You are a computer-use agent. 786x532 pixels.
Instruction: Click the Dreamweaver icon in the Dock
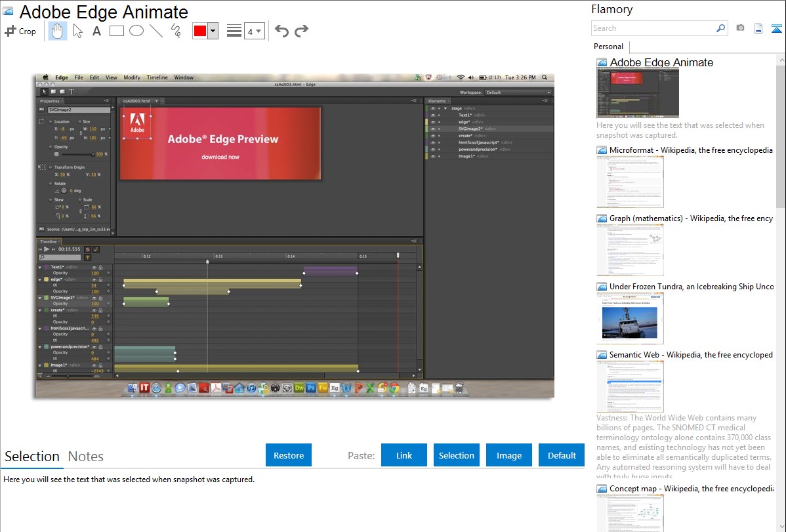coord(299,388)
